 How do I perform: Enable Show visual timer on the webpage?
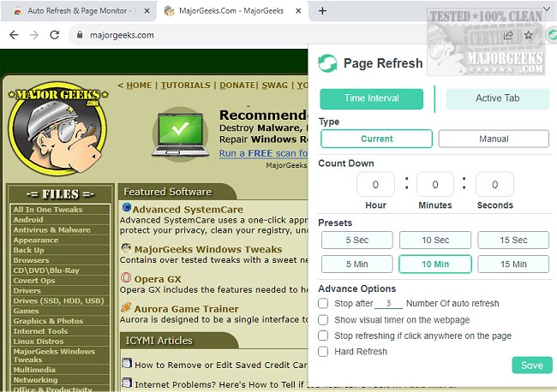[x=323, y=319]
